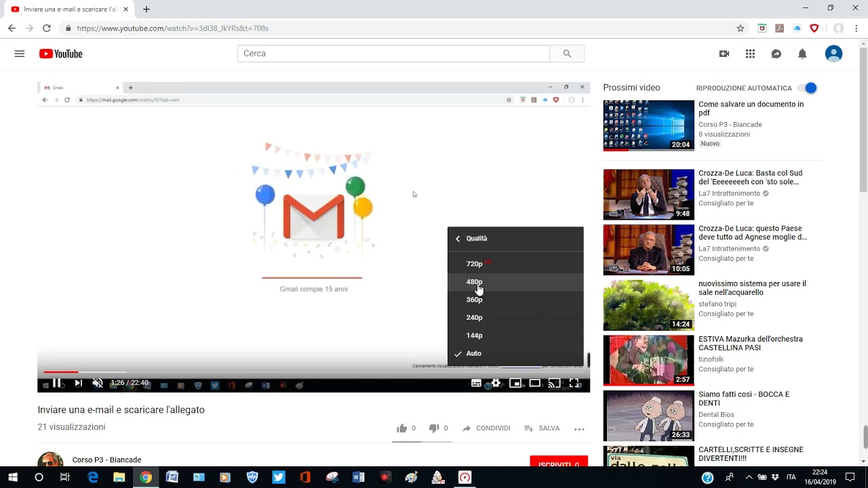The width and height of the screenshot is (868, 488).
Task: Open the Corso P3 - Biancade channel
Action: pos(106,460)
